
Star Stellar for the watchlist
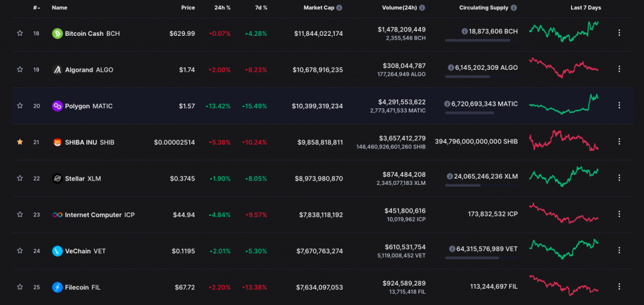coord(19,178)
